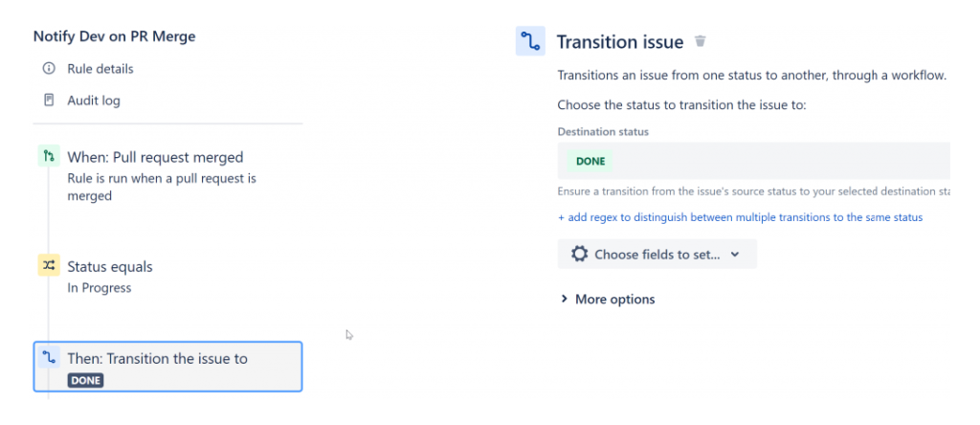Screen dimensions: 980x425
Task: Select the When: Pull request merged step
Action: (x=167, y=175)
